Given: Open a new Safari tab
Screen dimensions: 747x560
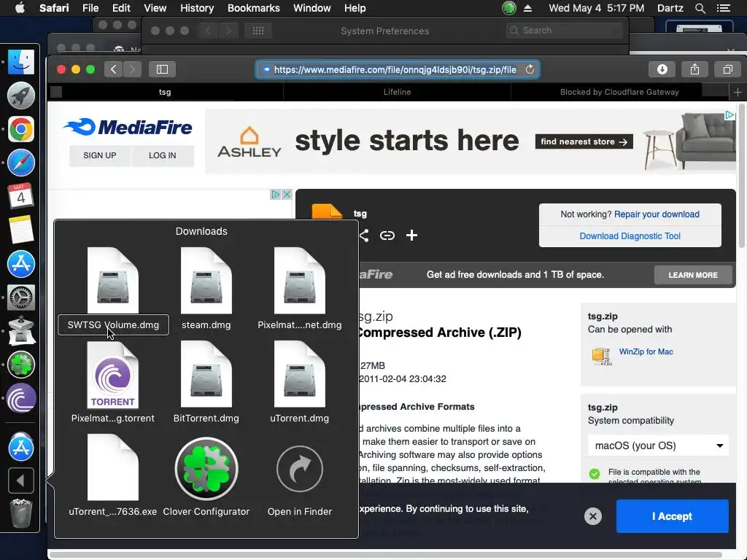Looking at the screenshot, I should tap(738, 92).
